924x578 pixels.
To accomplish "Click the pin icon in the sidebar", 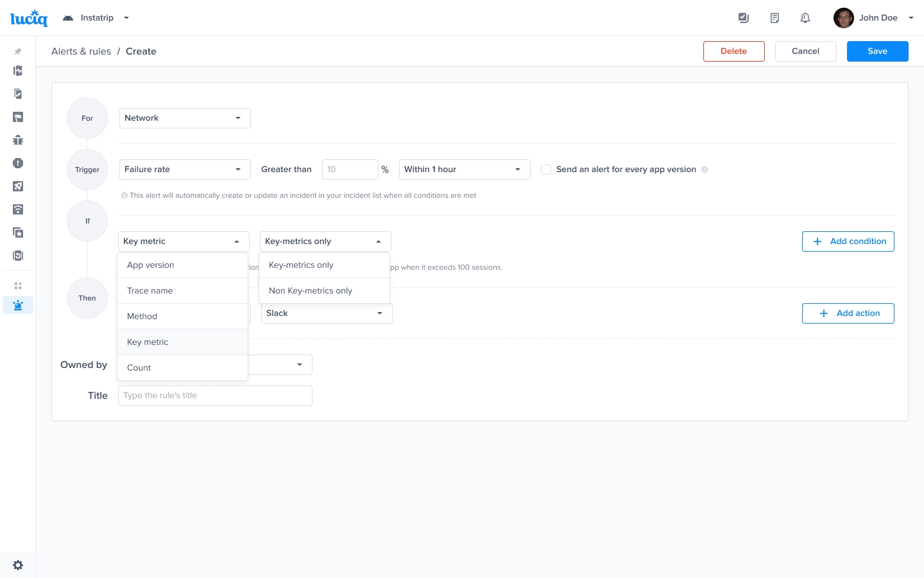I will point(18,51).
